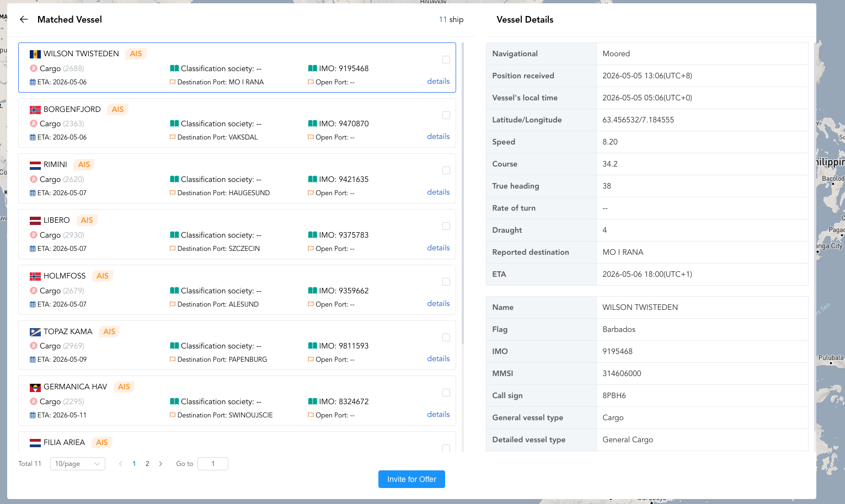Click the IMO book icon for LIBERO
845x504 pixels.
point(313,235)
